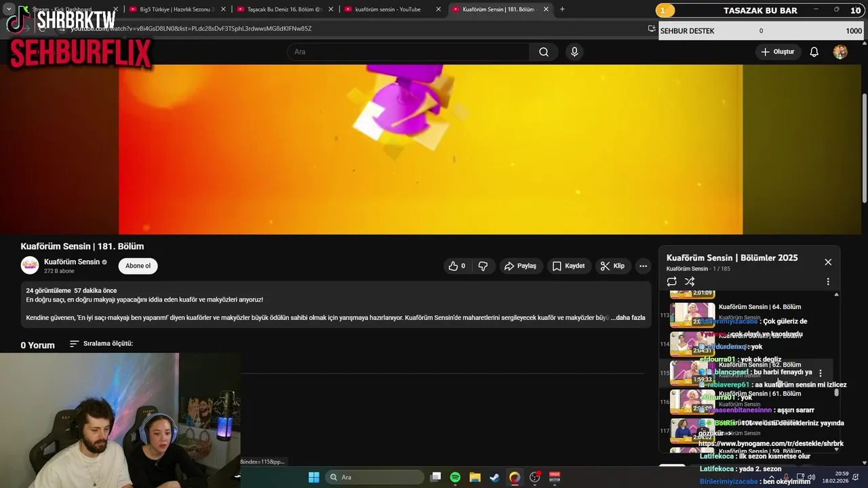Image resolution: width=868 pixels, height=488 pixels.
Task: Close the Big5 Türkiye tab
Action: (x=224, y=9)
